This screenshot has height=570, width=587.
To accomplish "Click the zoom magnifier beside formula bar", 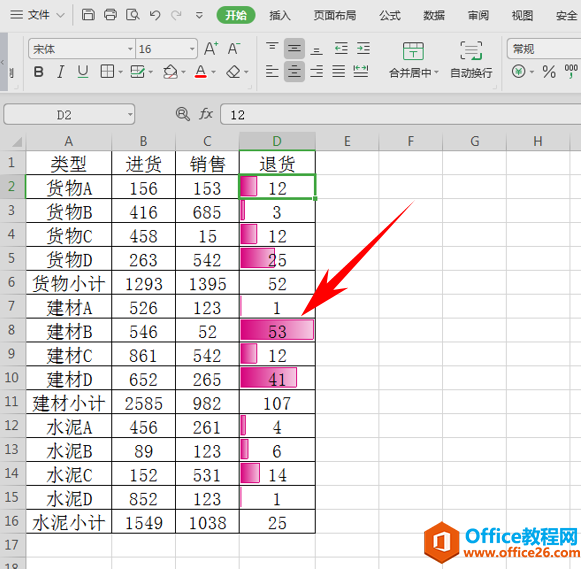I will (x=183, y=114).
